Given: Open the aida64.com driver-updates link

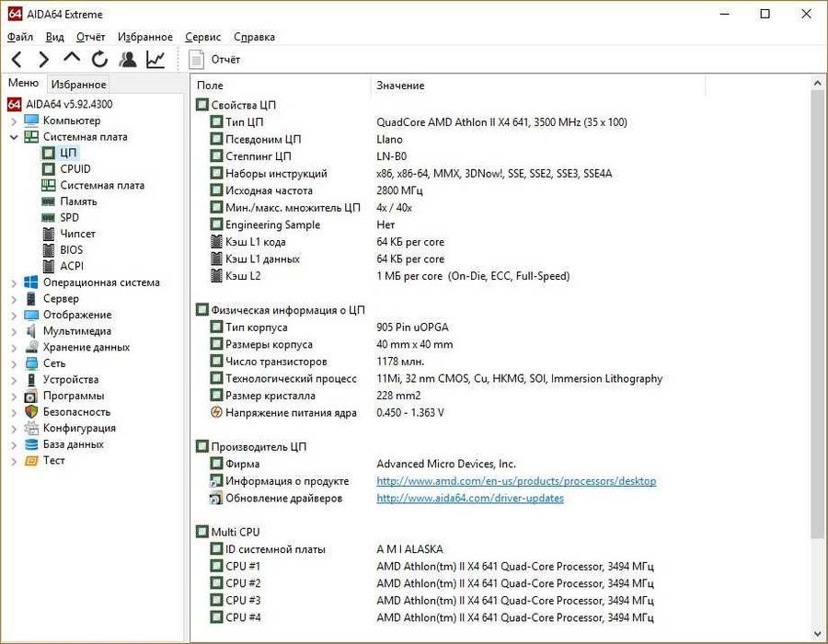Looking at the screenshot, I should coord(470,498).
